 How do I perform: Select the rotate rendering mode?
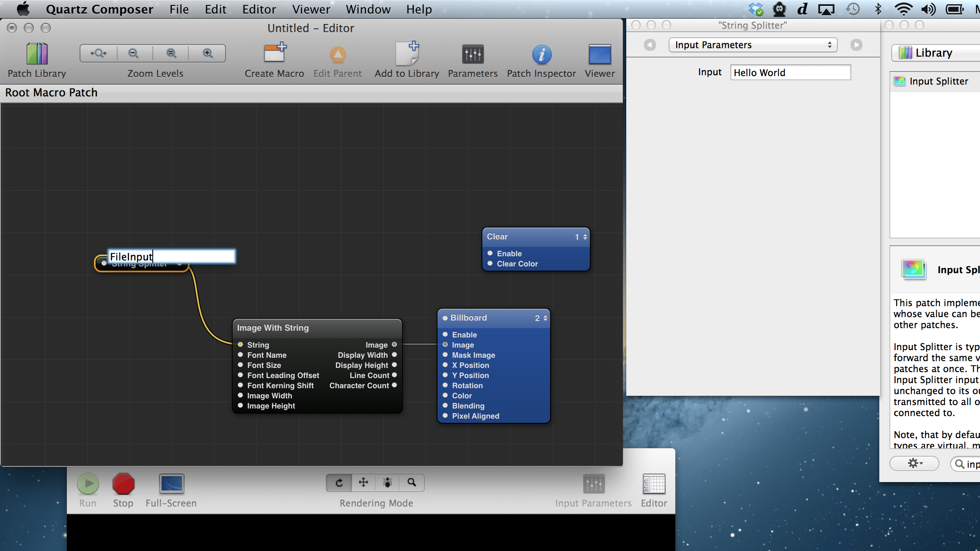coord(339,482)
